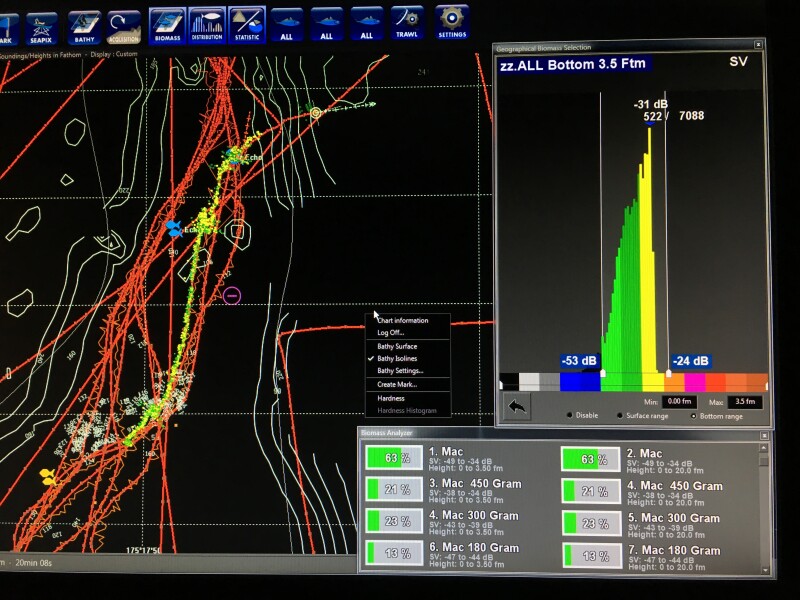Viewport: 800px width, 600px height.
Task: Click Chart information menu entry
Action: [x=402, y=320]
